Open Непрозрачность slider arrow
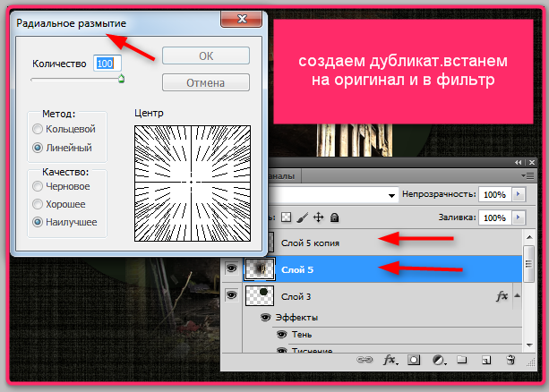Viewport: 549px width, 392px height. tap(519, 194)
